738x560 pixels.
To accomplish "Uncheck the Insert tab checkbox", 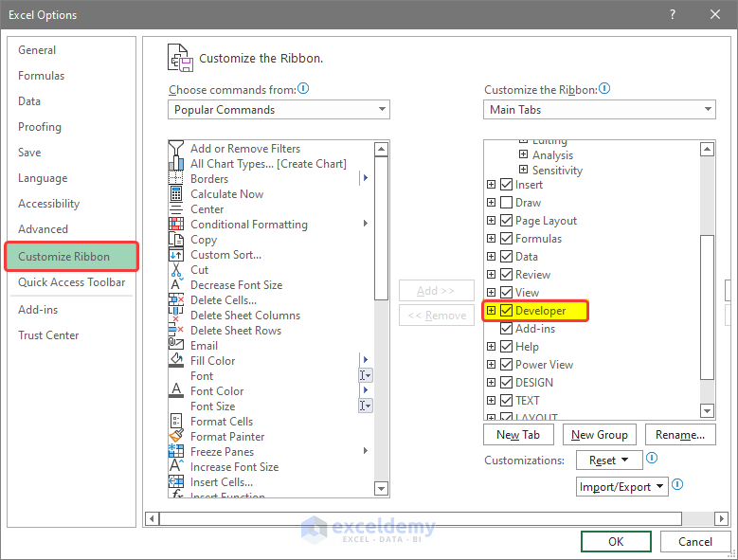I will [x=507, y=185].
